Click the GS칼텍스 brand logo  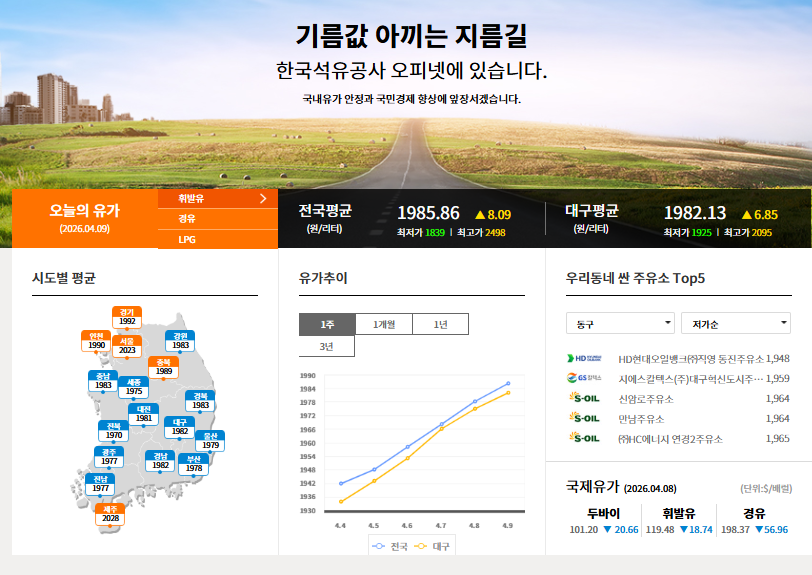(x=585, y=378)
